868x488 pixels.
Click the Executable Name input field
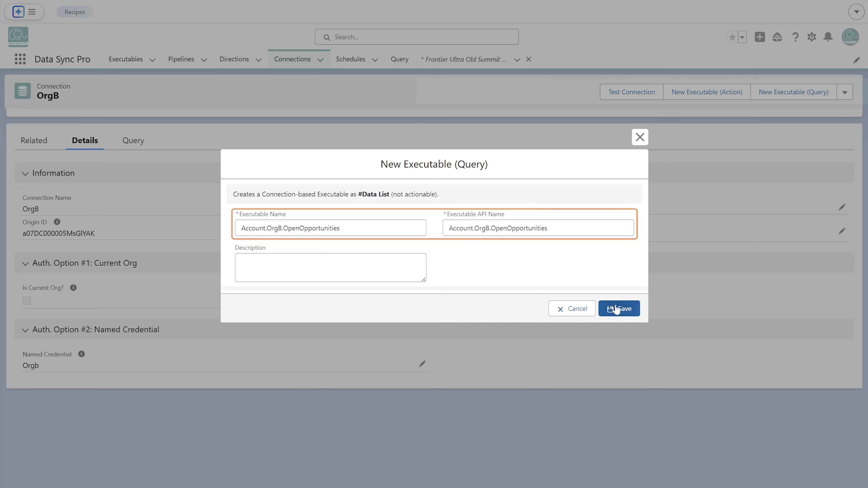coord(330,228)
